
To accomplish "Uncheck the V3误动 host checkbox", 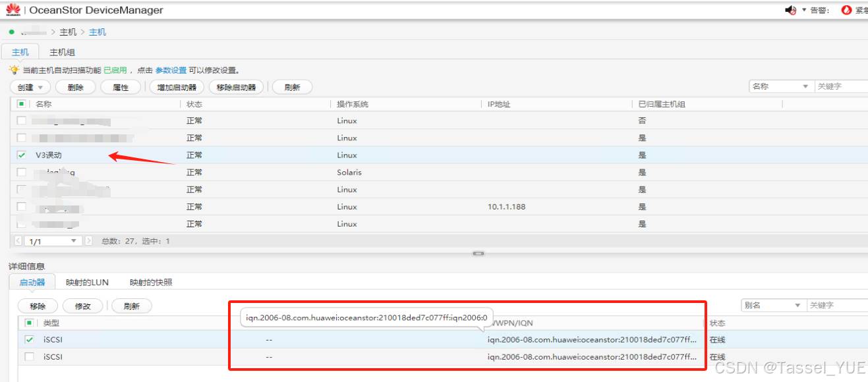I will pos(22,155).
